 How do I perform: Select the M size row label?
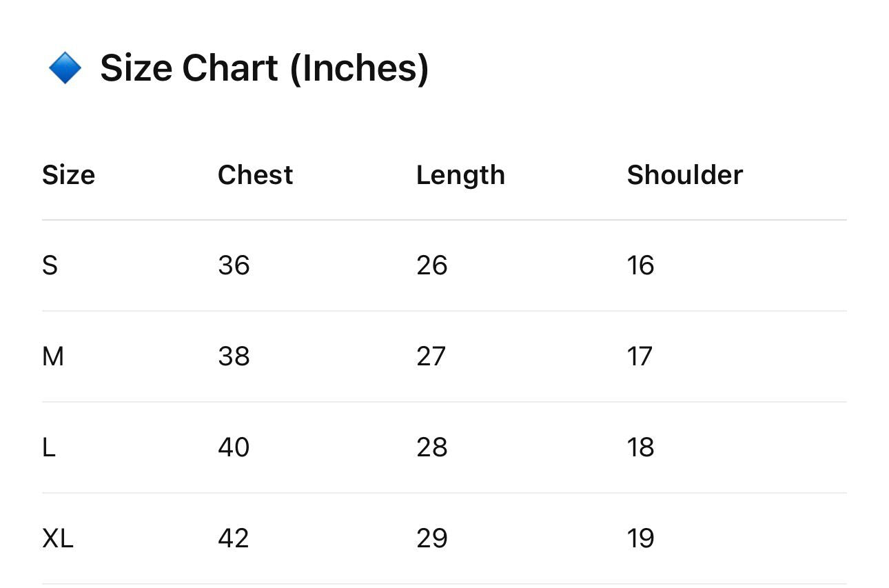tap(53, 356)
